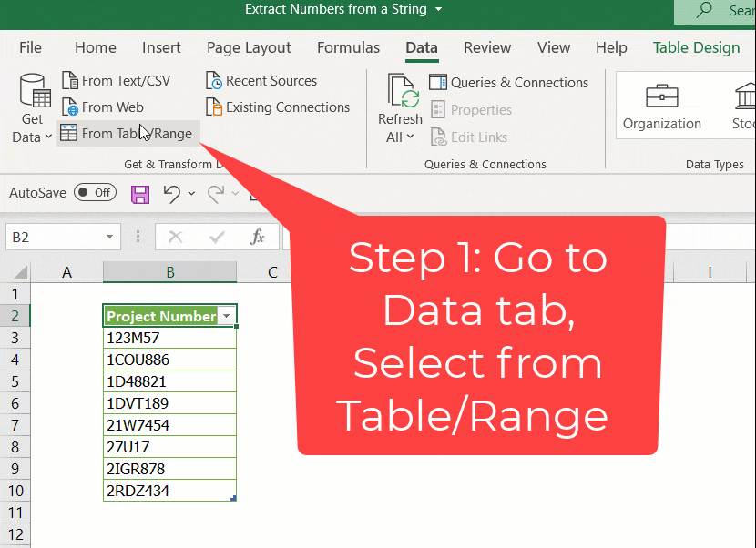Click the Get Data icon

click(34, 92)
